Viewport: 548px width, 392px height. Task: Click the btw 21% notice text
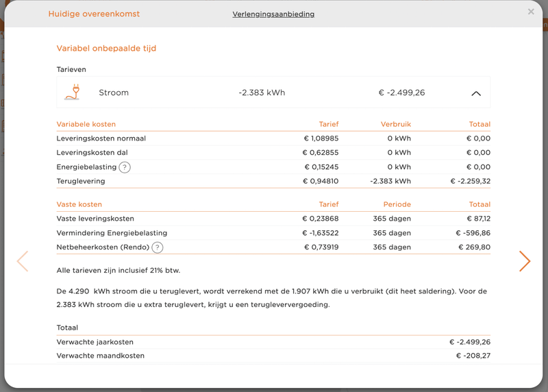119,270
